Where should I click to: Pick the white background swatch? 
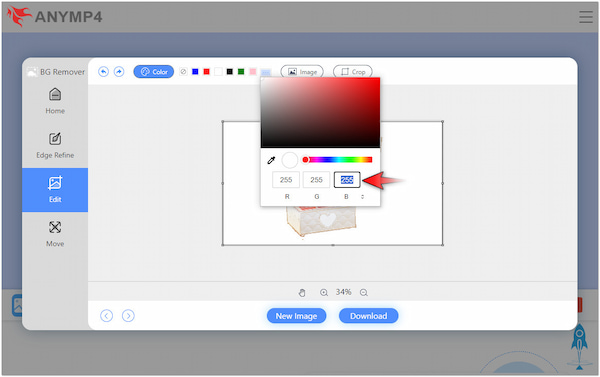point(218,72)
